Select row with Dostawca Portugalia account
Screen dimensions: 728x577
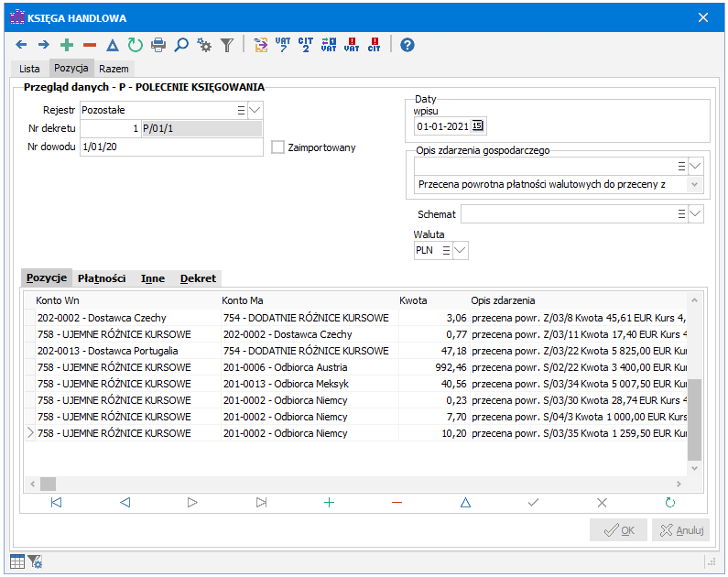pos(356,351)
